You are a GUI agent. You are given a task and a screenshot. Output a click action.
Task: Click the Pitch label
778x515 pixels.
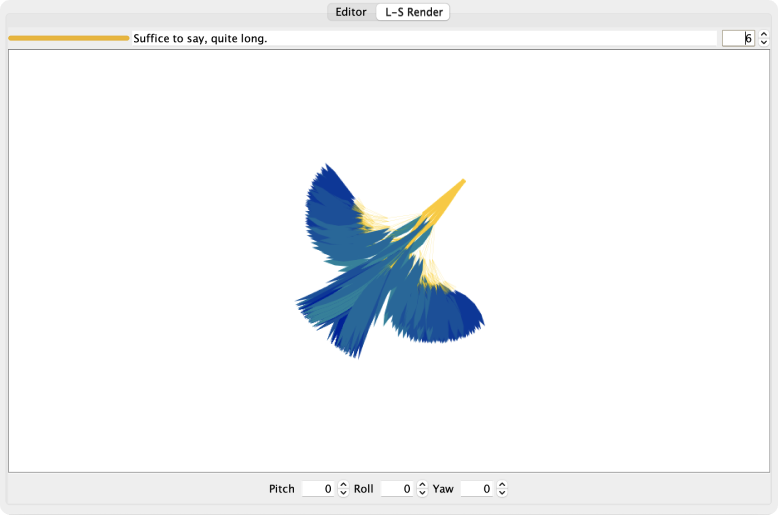[x=282, y=489]
